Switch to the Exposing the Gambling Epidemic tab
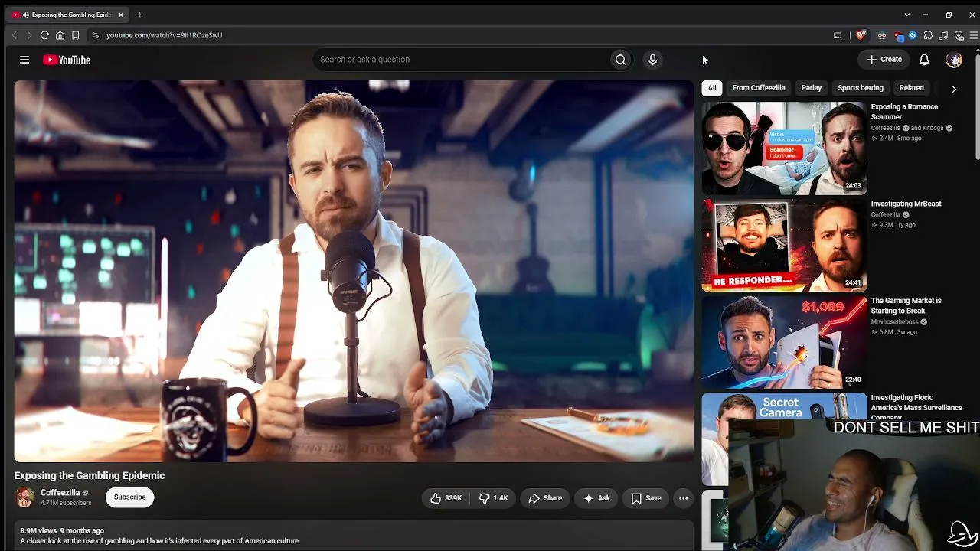Screen dimensions: 980x551 point(67,15)
